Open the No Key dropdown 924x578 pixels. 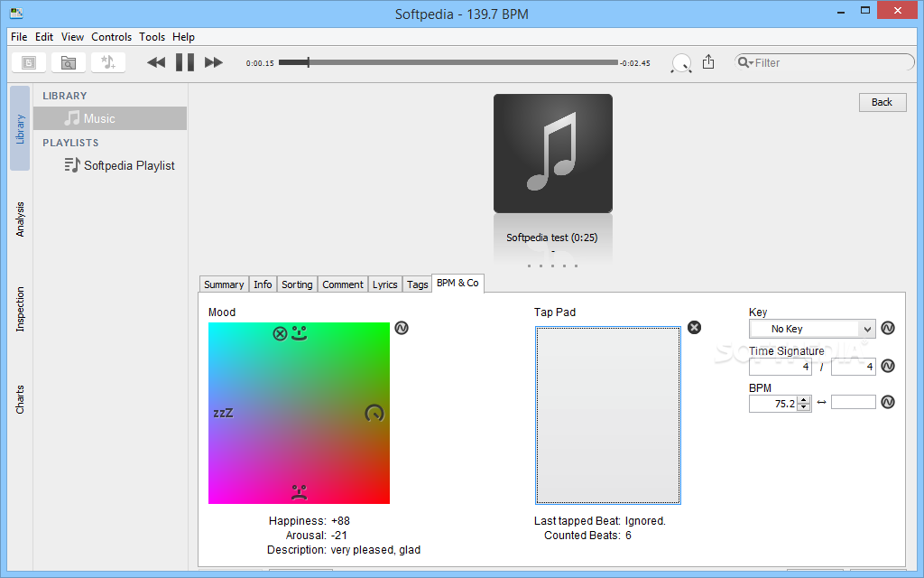point(812,329)
